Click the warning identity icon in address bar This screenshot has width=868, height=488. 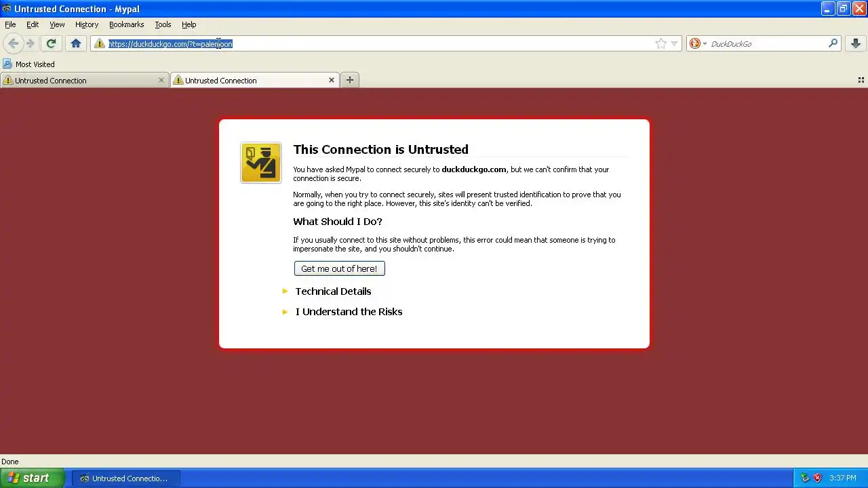100,43
